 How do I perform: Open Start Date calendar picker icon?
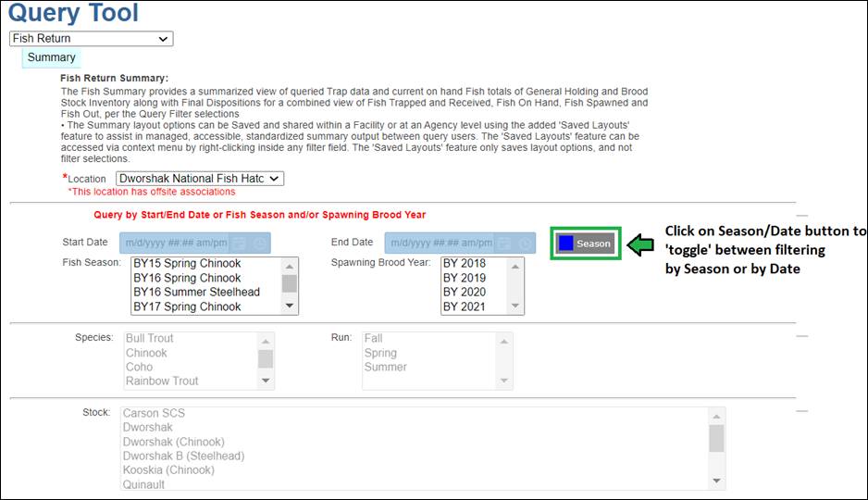pos(239,244)
